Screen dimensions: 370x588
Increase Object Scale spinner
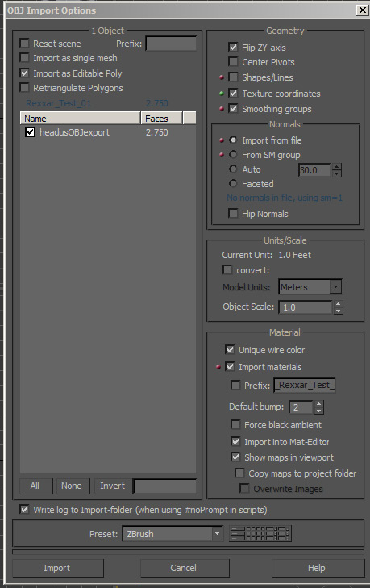[x=338, y=304]
